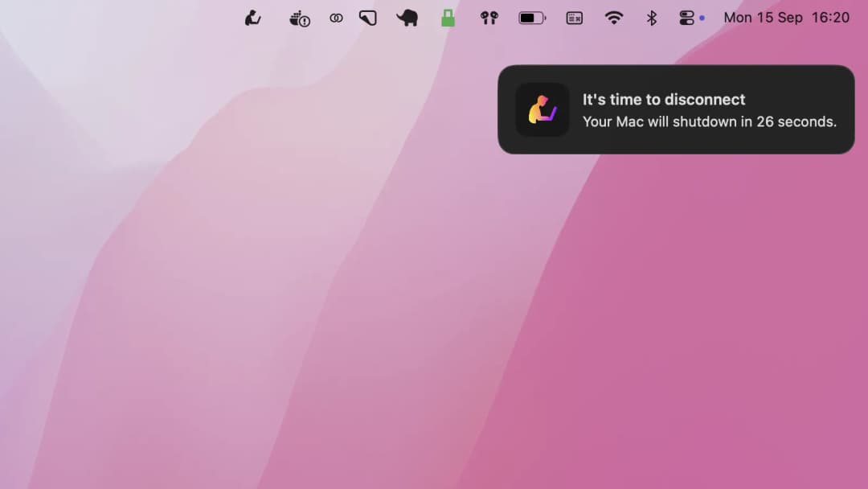Open the AirPods status menu
Image resolution: width=868 pixels, height=489 pixels.
[489, 18]
